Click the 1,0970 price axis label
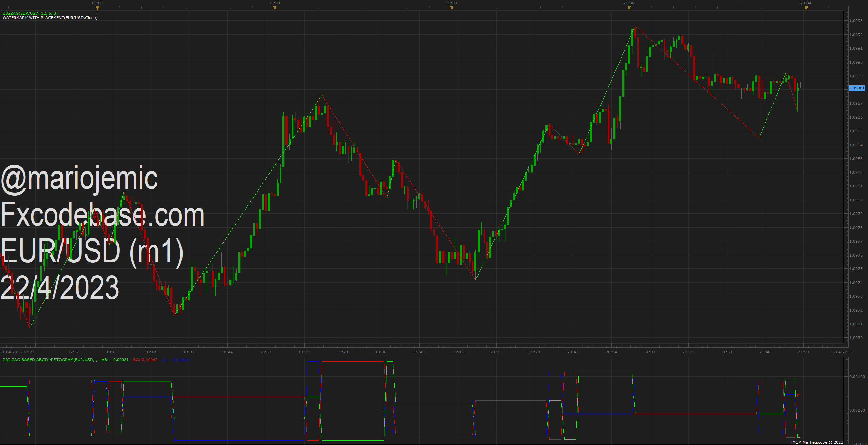 tap(856, 338)
